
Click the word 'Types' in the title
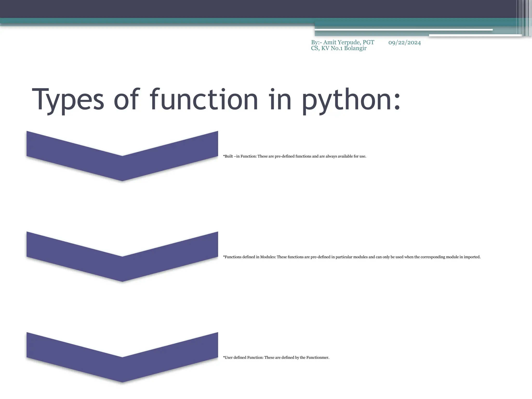coord(68,100)
